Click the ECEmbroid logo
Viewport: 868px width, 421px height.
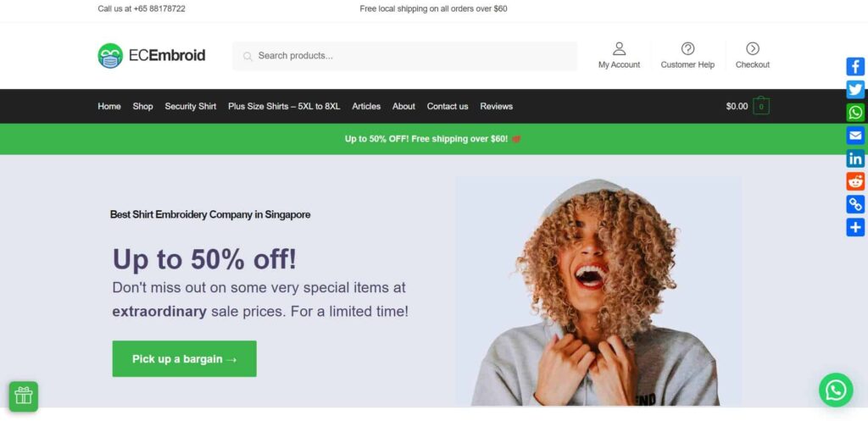pyautogui.click(x=152, y=55)
